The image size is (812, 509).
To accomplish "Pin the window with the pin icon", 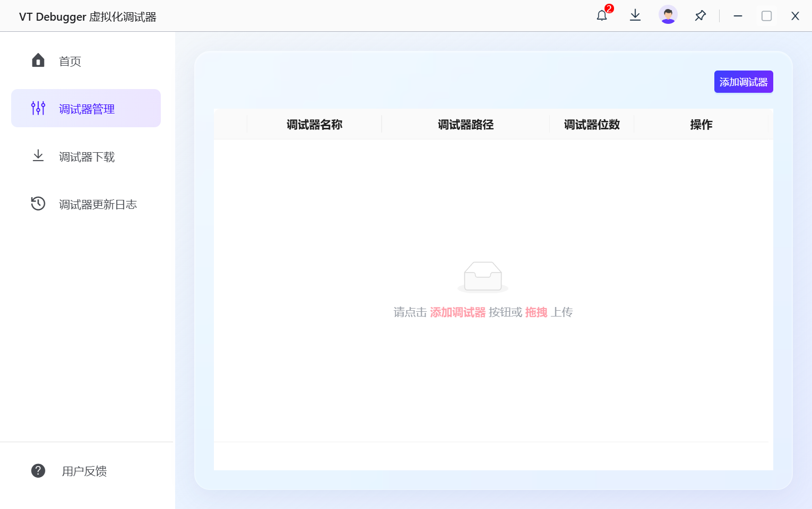I will [x=701, y=15].
